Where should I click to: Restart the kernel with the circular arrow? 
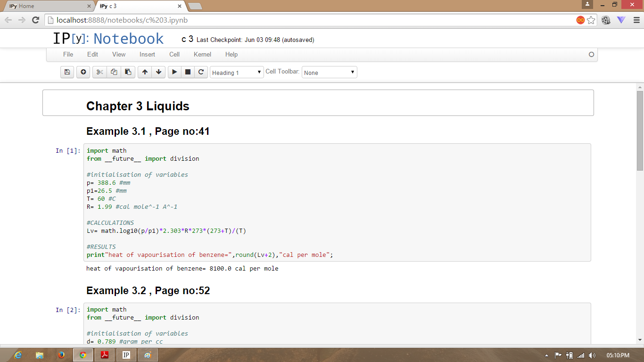201,72
